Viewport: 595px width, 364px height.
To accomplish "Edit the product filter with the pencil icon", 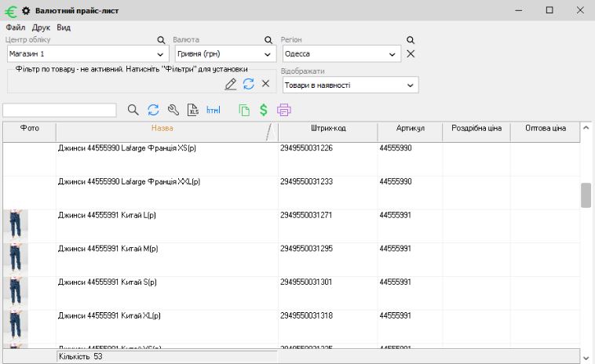I will click(230, 84).
